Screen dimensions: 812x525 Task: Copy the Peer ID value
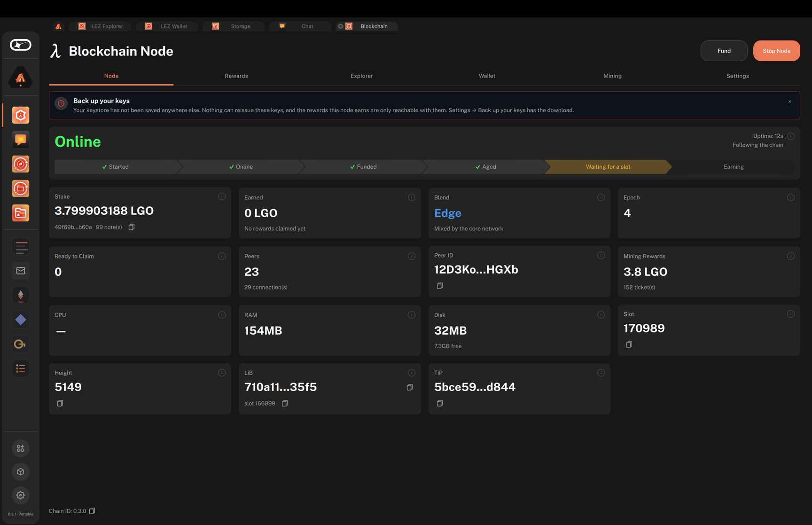440,286
